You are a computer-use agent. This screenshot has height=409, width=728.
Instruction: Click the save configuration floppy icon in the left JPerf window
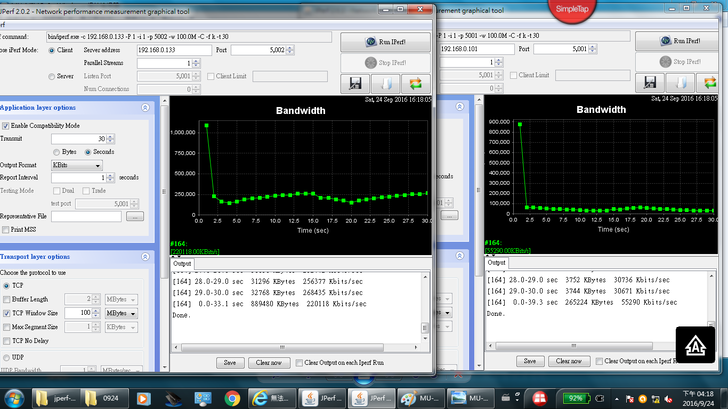353,83
